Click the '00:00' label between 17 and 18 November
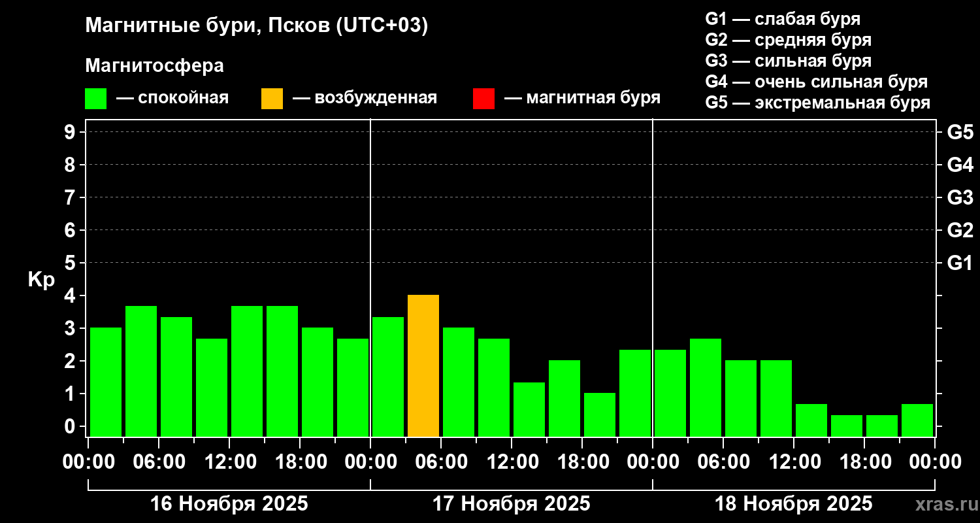This screenshot has width=980, height=523. pyautogui.click(x=653, y=462)
